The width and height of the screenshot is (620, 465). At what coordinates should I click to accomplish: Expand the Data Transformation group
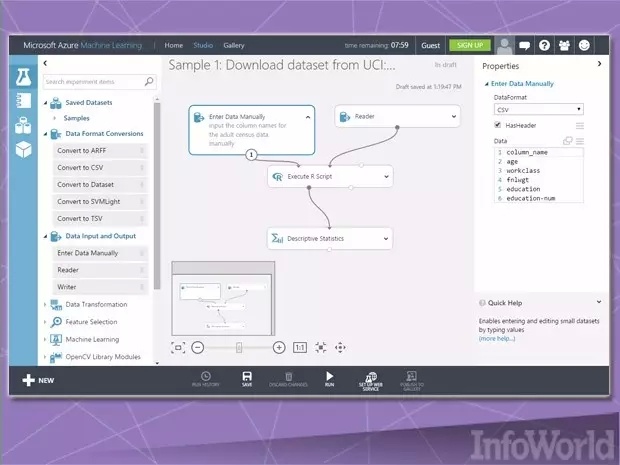click(45, 304)
